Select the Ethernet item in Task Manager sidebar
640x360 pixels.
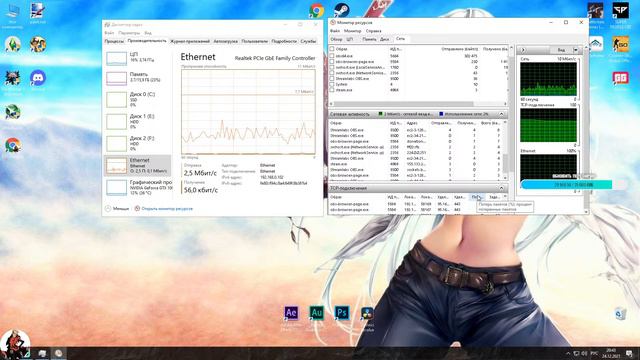pos(138,165)
